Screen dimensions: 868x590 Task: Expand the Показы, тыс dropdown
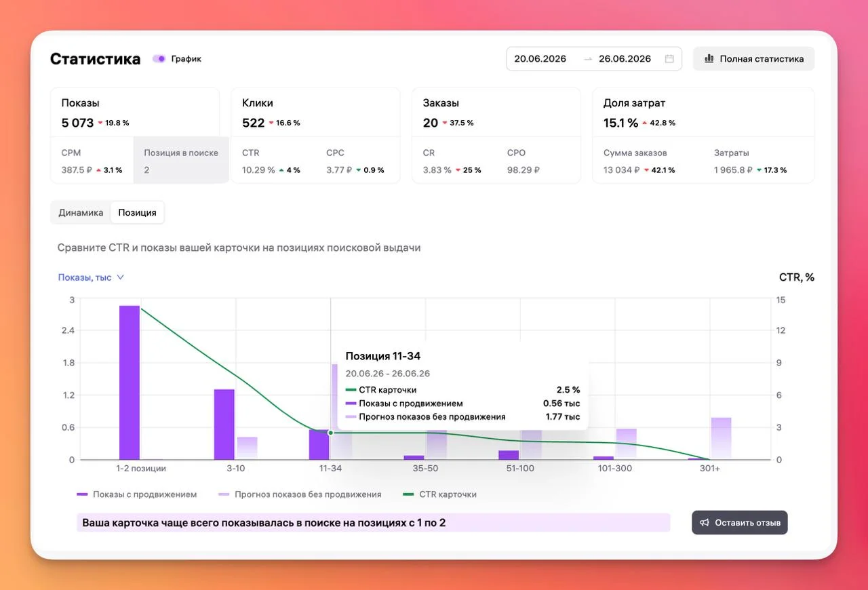point(91,277)
